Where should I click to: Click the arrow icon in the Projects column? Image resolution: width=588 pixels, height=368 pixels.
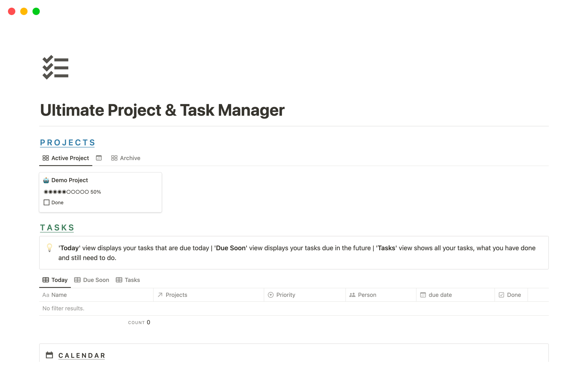(160, 295)
